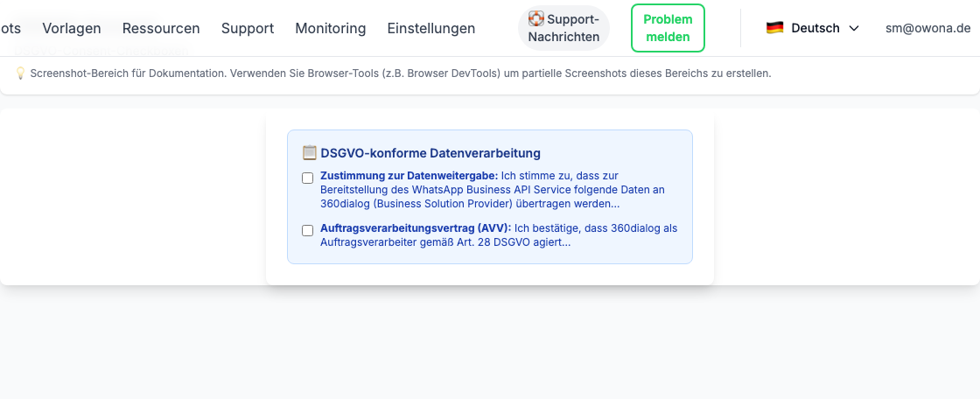Click the Auftragsverarbeitungsvertrag (AVV) label text
This screenshot has height=399, width=980.
coord(415,228)
